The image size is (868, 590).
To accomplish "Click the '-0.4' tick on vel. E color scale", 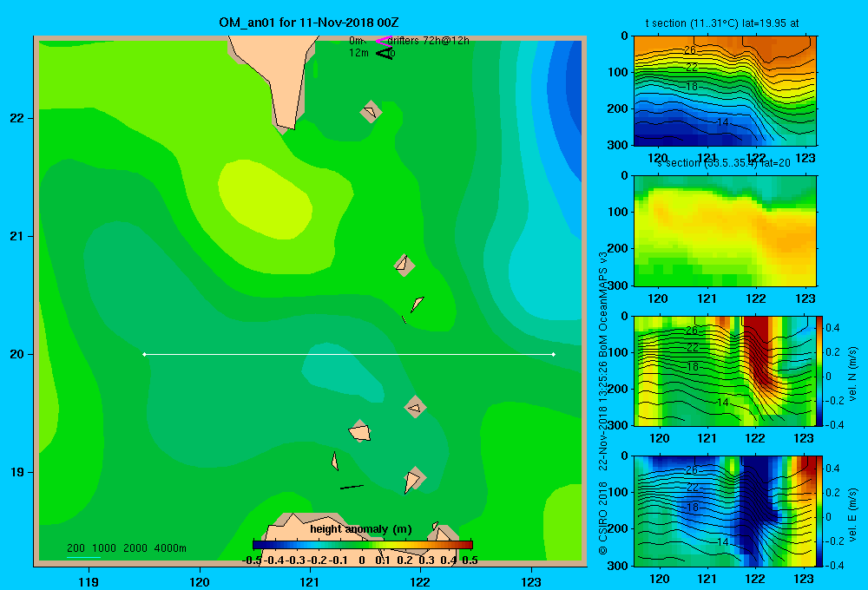I will tap(834, 565).
